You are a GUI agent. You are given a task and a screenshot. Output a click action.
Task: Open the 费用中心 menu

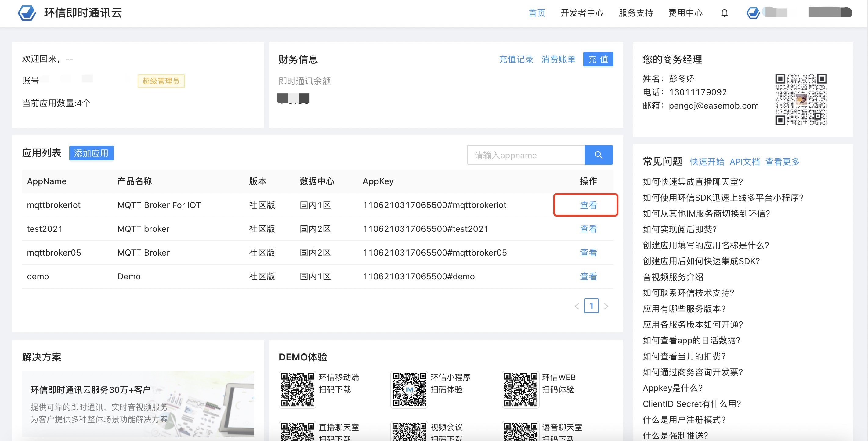pyautogui.click(x=685, y=13)
